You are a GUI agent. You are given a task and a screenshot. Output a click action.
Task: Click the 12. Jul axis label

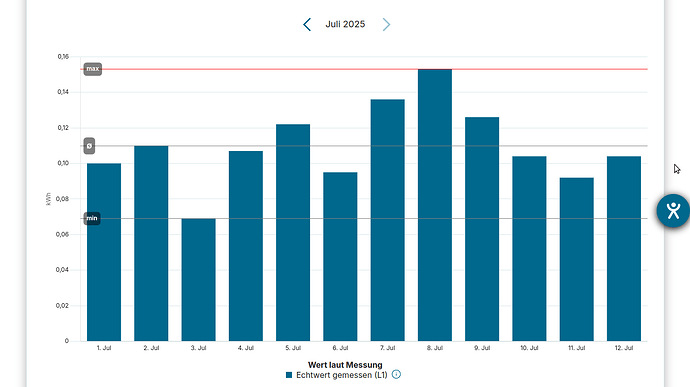(x=624, y=348)
